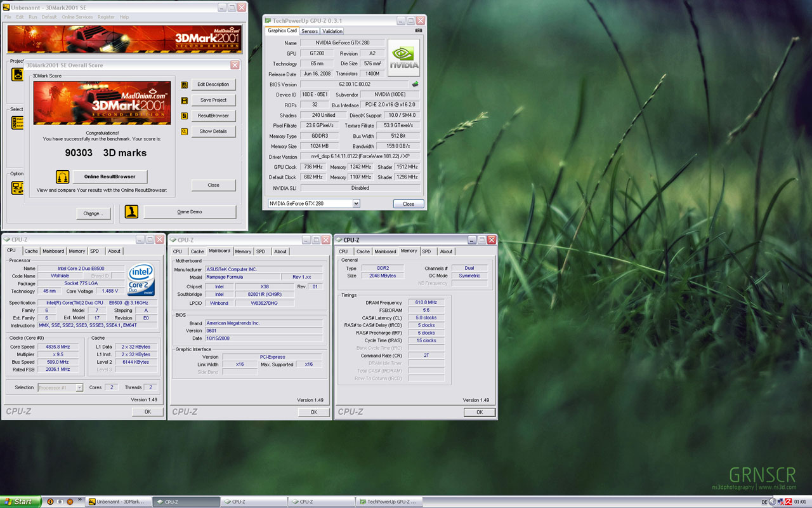The height and width of the screenshot is (508, 812).
Task: Open the GeForce GTX 280 GPU selector dropdown
Action: [356, 203]
